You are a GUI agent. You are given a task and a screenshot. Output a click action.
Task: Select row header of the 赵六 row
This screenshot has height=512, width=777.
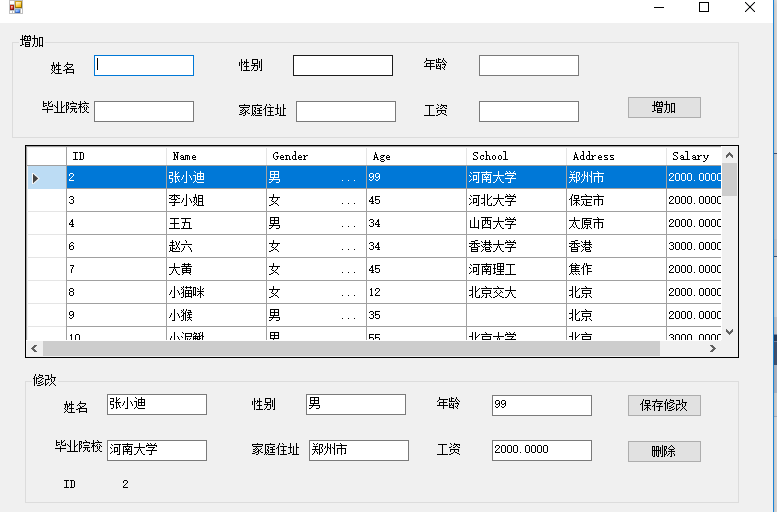pyautogui.click(x=47, y=246)
